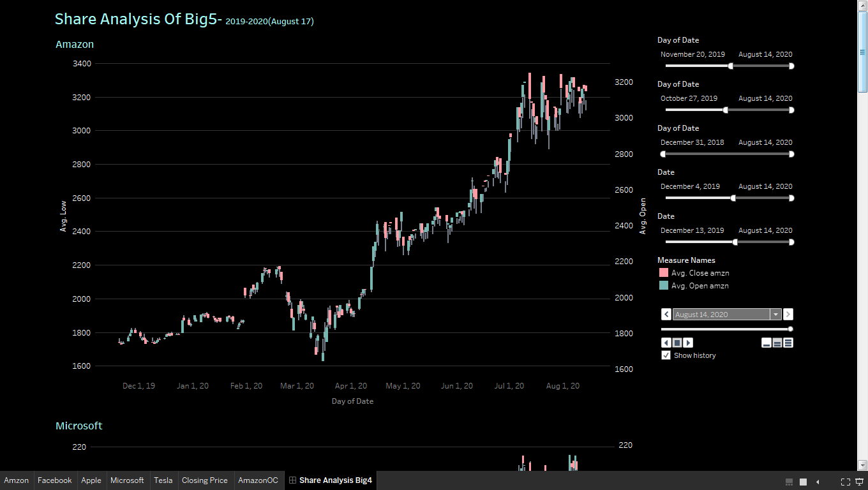
Task: Click the left arrow next to the sheet sorter icon
Action: [x=818, y=482]
